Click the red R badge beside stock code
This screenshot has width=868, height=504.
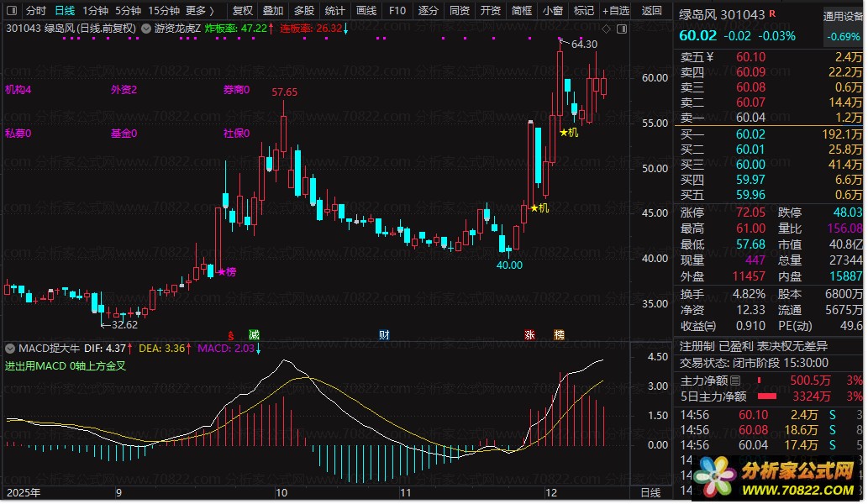click(x=772, y=14)
